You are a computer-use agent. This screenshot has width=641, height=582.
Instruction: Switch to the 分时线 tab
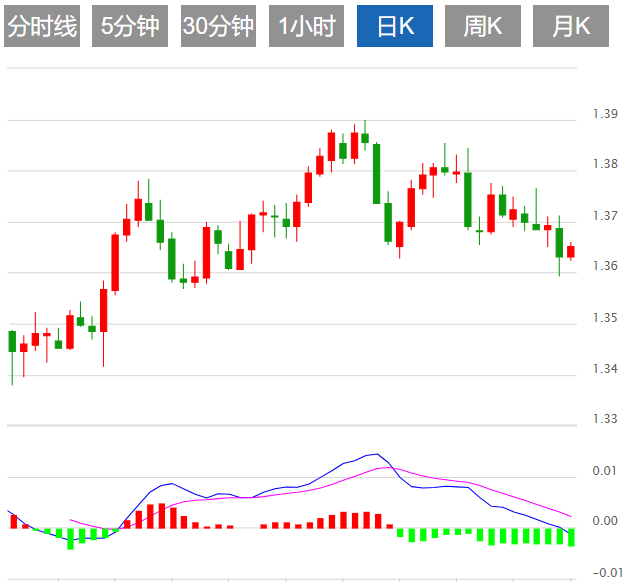pyautogui.click(x=42, y=27)
